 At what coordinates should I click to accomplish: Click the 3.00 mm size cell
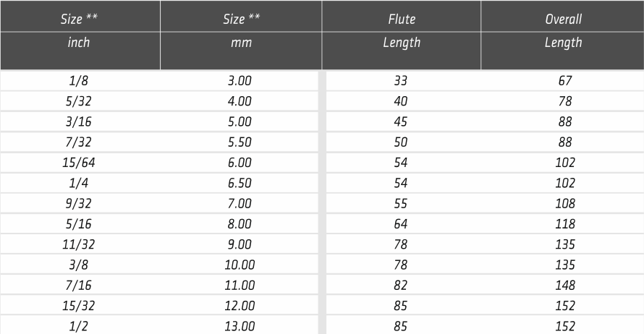coord(240,81)
